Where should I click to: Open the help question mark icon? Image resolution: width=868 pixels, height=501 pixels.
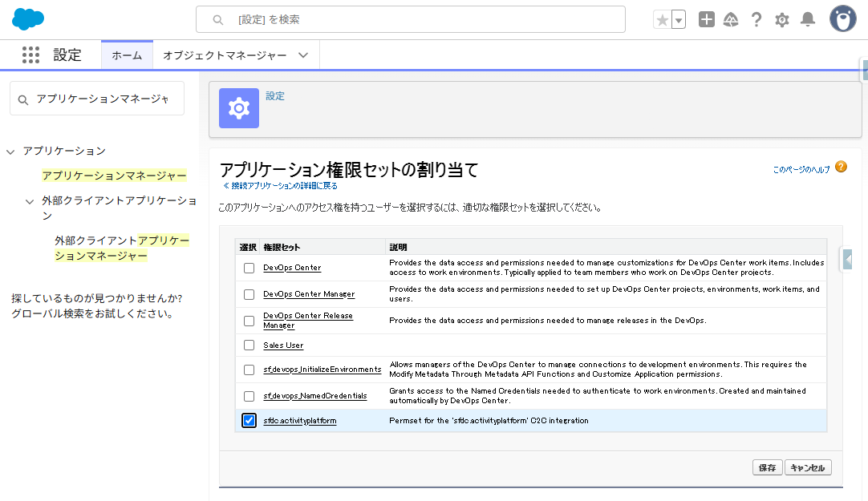(756, 20)
